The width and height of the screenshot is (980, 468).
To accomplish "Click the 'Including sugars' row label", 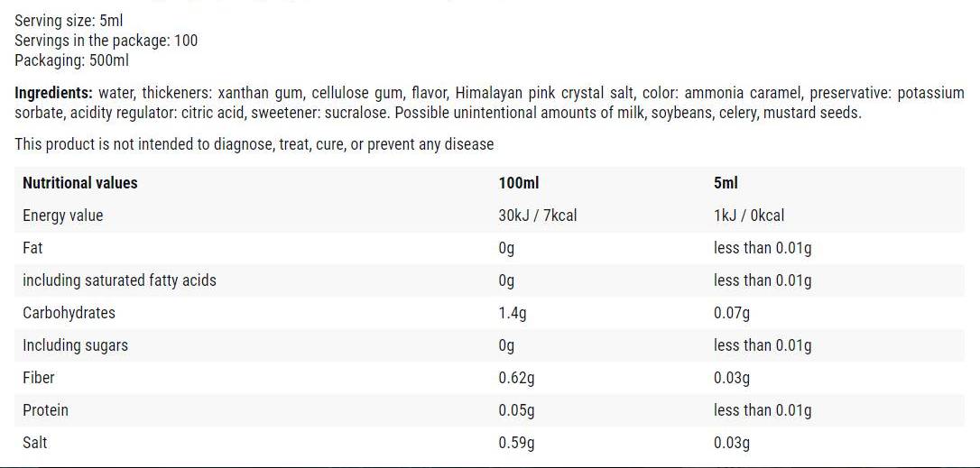I will tap(75, 345).
